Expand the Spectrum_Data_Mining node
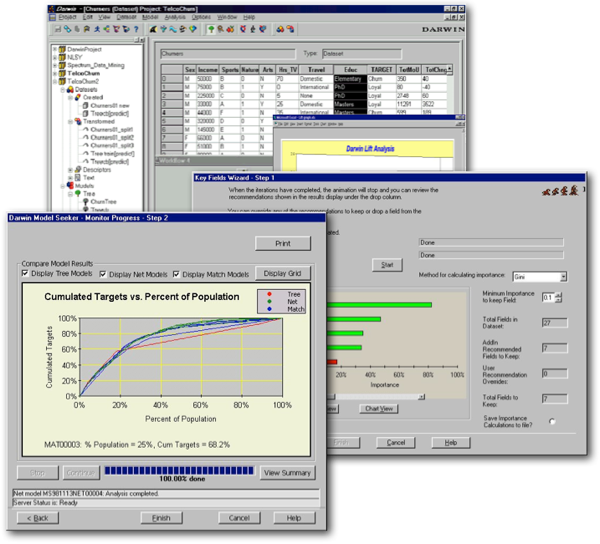Image resolution: width=600 pixels, height=544 pixels. point(55,65)
